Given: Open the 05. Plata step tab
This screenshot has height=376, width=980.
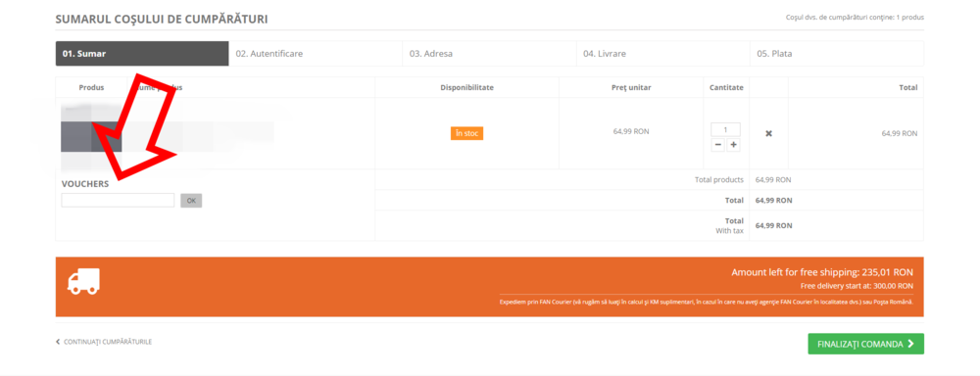Looking at the screenshot, I should pyautogui.click(x=837, y=54).
